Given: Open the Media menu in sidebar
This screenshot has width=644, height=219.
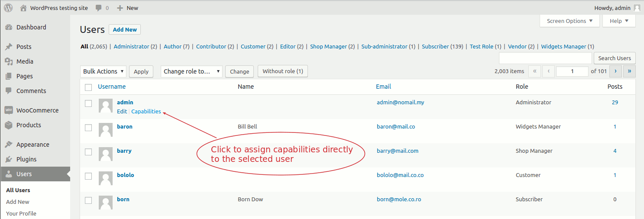Looking at the screenshot, I should tap(25, 61).
